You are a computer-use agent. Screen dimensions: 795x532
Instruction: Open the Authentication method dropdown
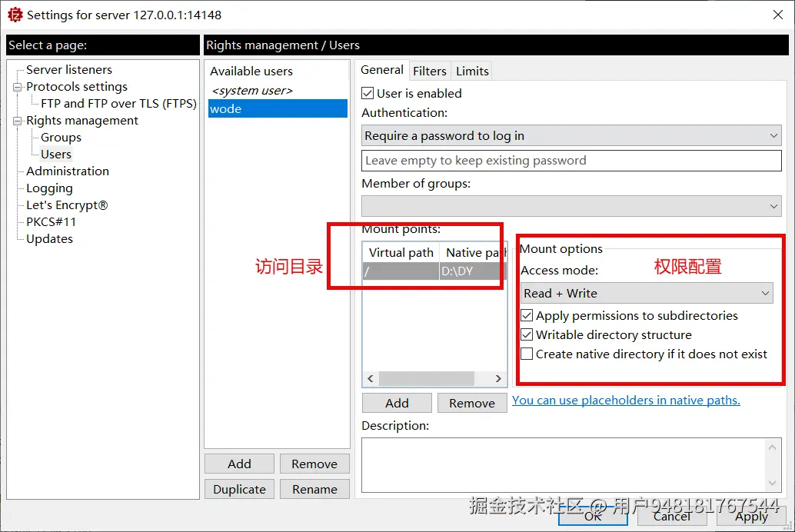click(571, 136)
